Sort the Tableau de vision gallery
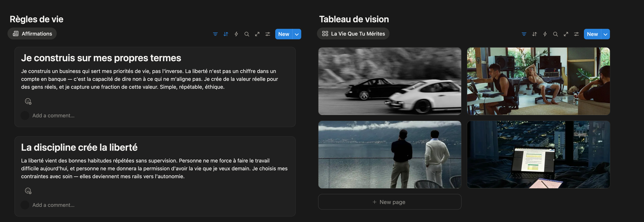 [535, 34]
